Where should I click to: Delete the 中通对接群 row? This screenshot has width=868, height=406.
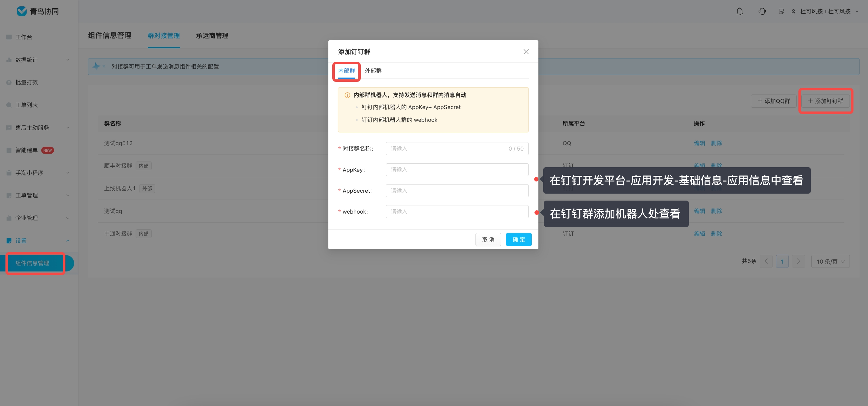(716, 234)
